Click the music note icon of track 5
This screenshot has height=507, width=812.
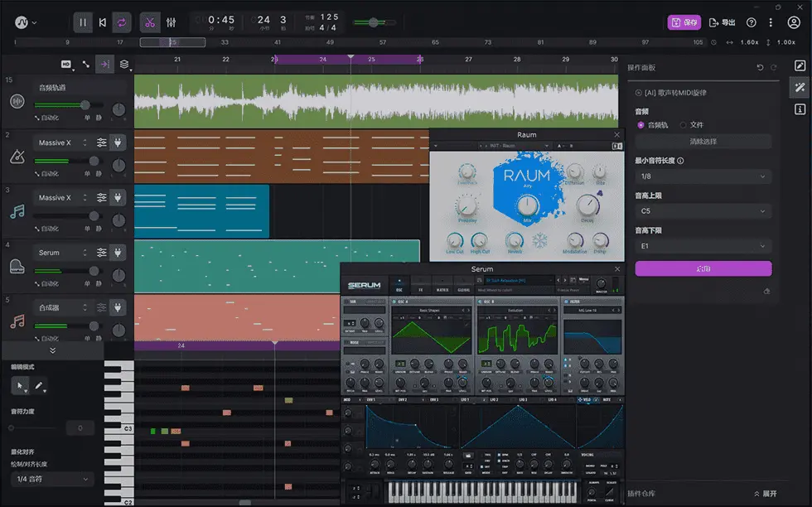tap(17, 321)
